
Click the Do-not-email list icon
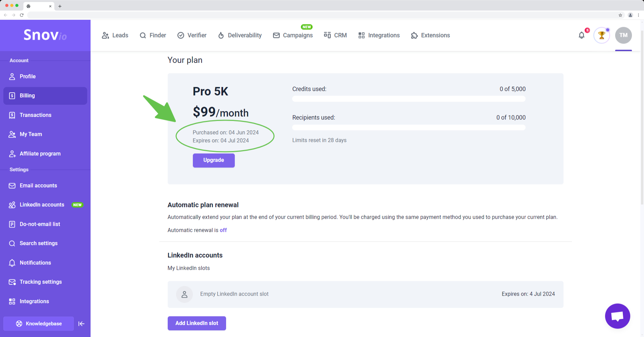tap(12, 224)
